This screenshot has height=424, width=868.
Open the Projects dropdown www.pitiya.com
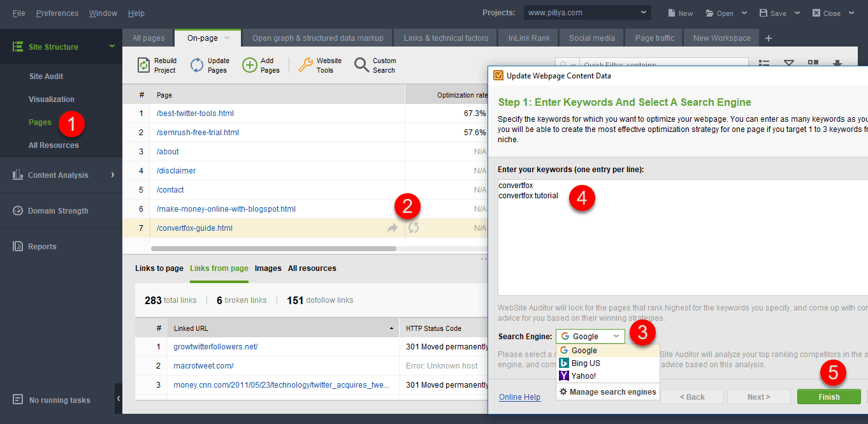click(587, 13)
